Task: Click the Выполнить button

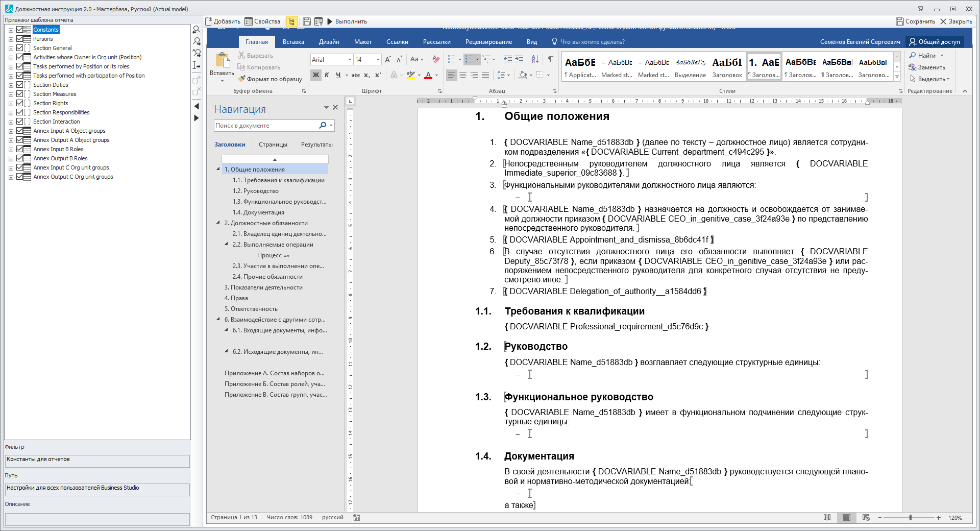Action: pos(347,21)
